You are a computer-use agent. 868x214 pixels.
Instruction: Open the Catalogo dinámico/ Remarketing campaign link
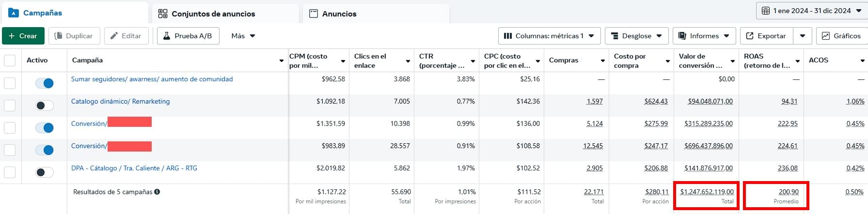coord(120,101)
